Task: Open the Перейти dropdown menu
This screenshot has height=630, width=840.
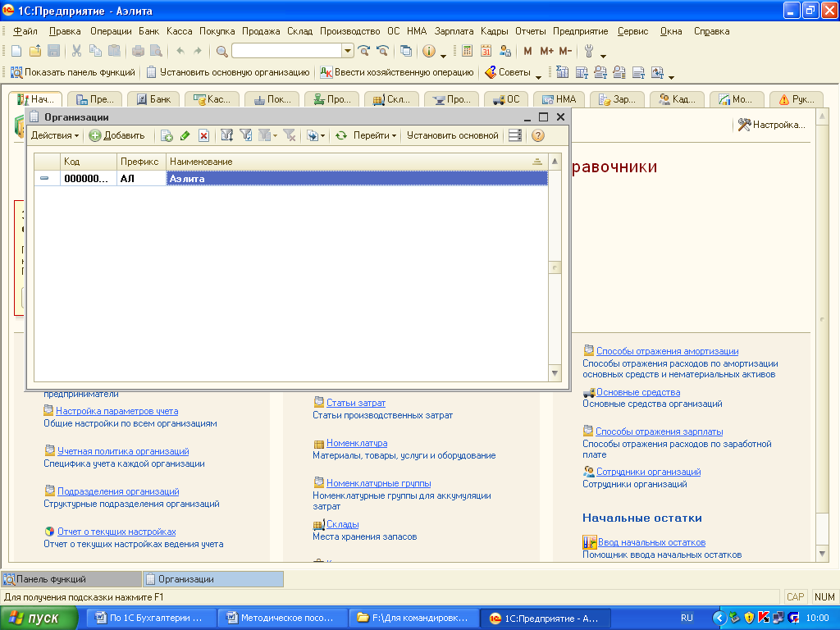Action: (x=374, y=135)
